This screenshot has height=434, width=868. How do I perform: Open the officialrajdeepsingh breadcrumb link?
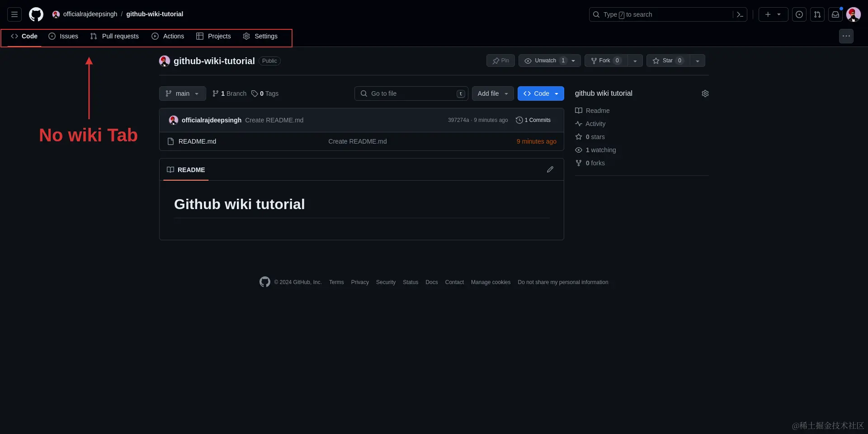pos(90,14)
